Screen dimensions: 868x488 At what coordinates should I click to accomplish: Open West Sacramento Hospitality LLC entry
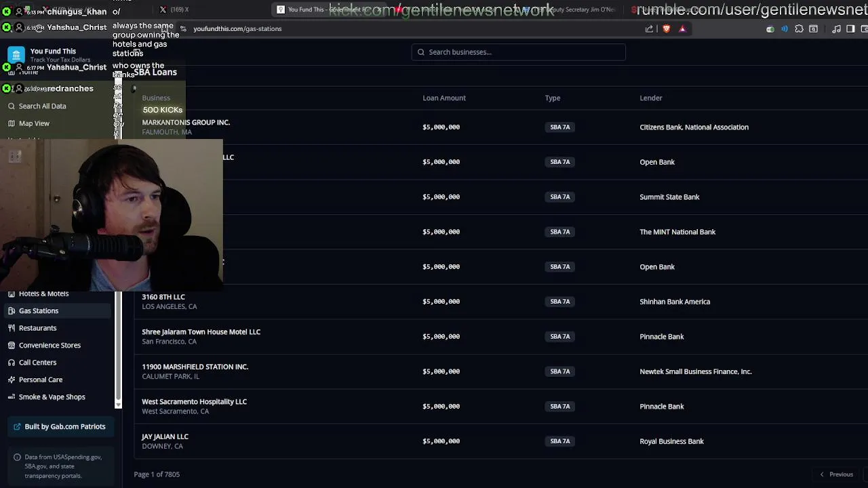(x=194, y=402)
